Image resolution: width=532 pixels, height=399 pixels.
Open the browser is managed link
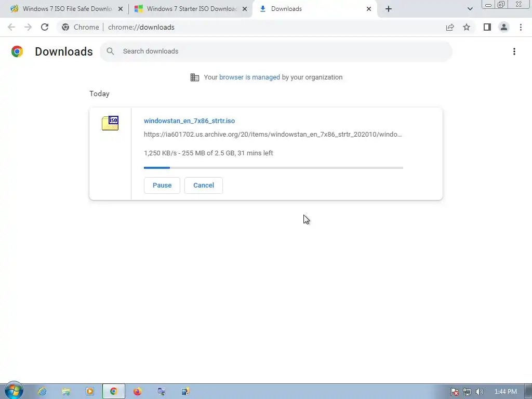[249, 77]
